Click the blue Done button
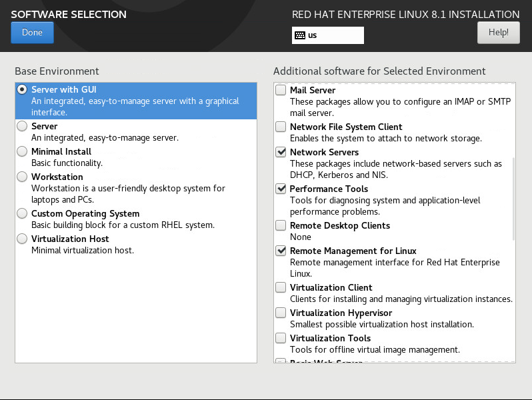 [32, 33]
